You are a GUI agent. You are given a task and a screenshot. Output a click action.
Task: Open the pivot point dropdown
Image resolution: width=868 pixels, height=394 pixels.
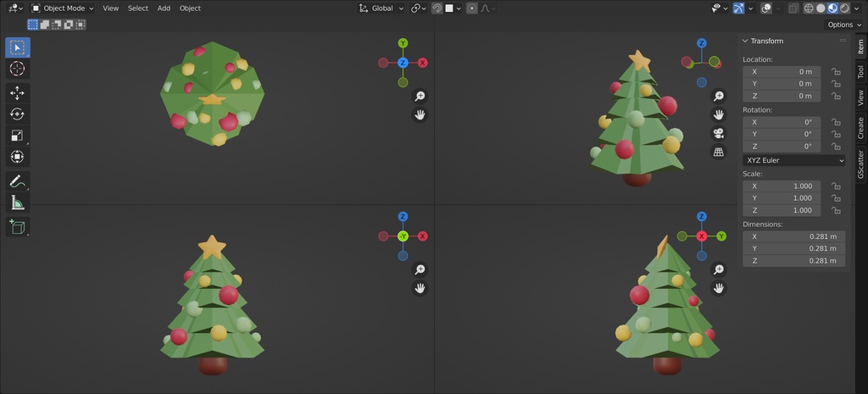(419, 8)
